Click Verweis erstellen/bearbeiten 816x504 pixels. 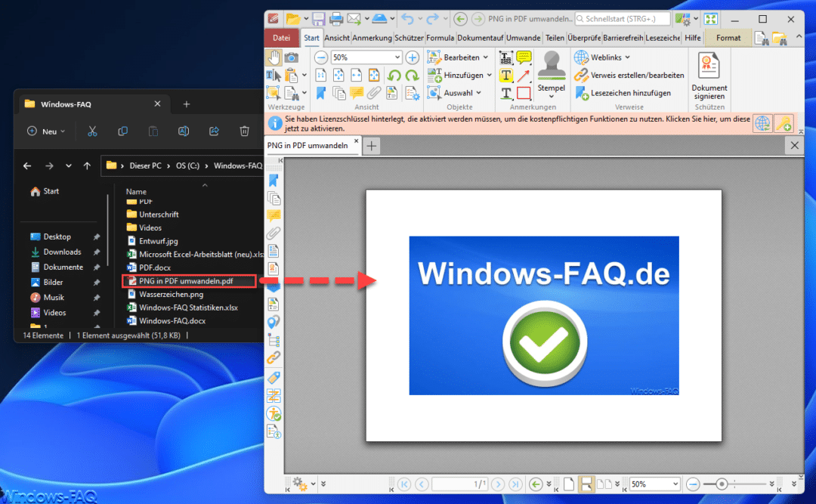629,75
